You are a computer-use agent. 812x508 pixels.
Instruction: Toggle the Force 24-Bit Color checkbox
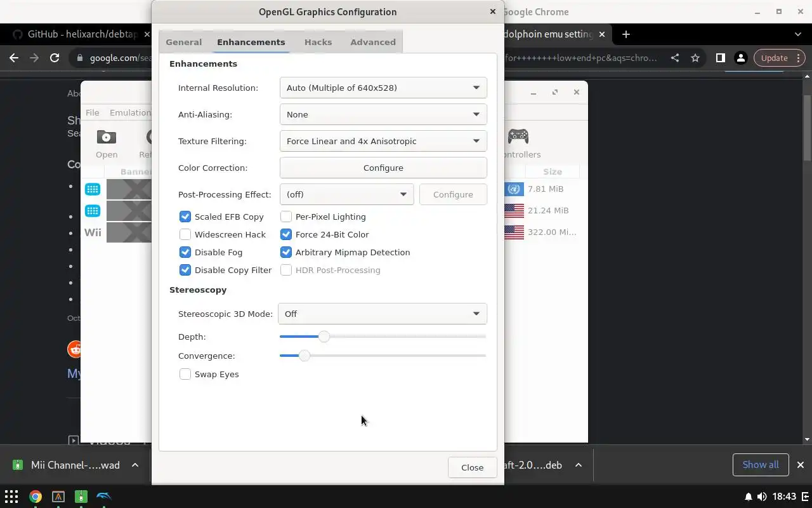coord(286,234)
